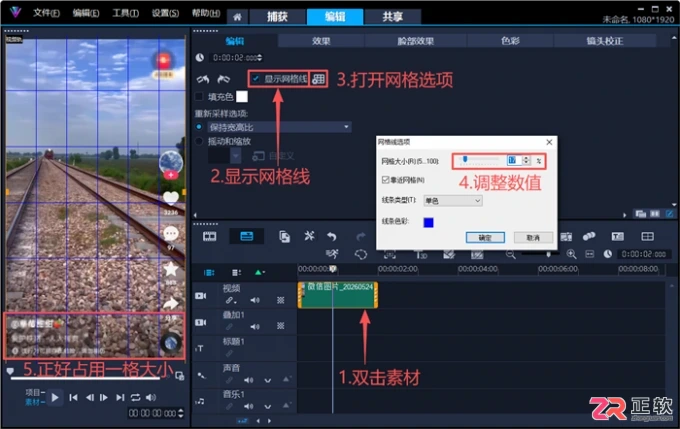Screen dimensions: 680x429
Task: Open the 镜头校正 options tab
Action: tap(605, 41)
